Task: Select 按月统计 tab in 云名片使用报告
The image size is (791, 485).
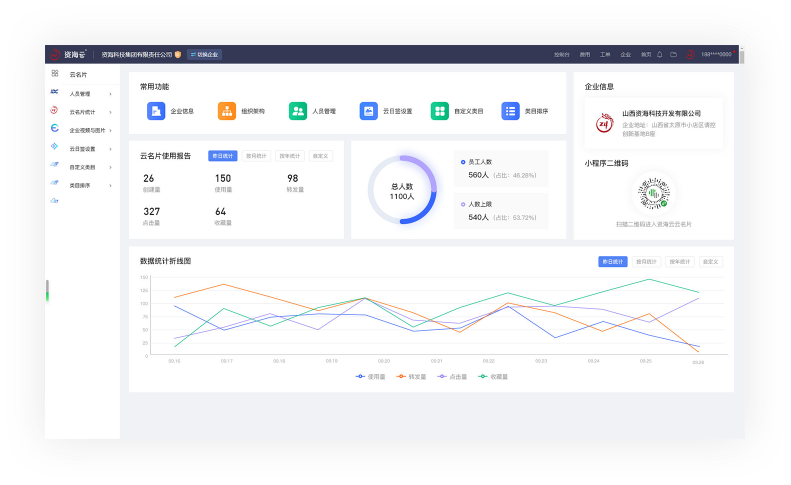Action: pos(256,156)
